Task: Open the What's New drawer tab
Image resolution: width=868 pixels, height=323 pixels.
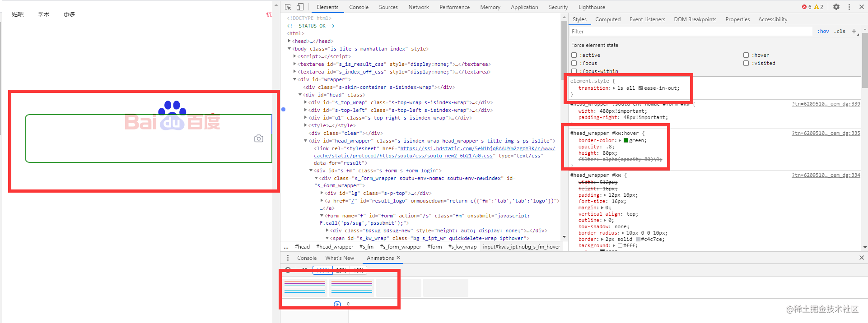Action: click(340, 258)
